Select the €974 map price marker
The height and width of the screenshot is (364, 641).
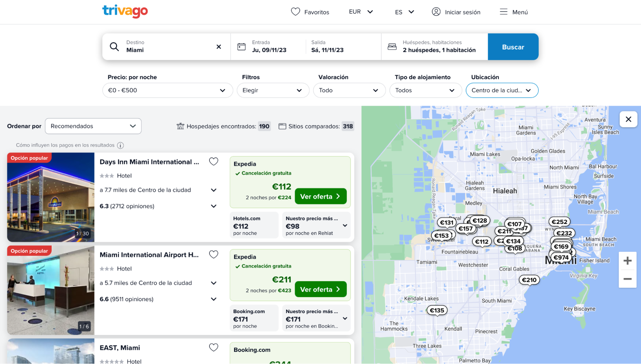(561, 258)
